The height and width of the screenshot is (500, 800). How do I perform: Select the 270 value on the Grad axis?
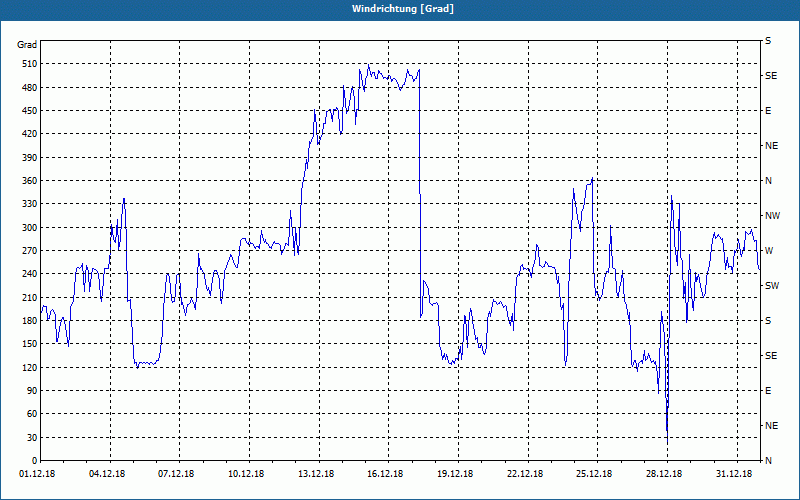click(30, 251)
